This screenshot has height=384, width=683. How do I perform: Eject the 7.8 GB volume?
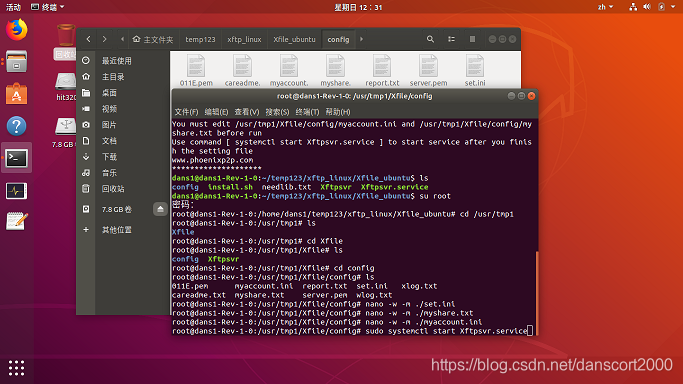tap(160, 209)
